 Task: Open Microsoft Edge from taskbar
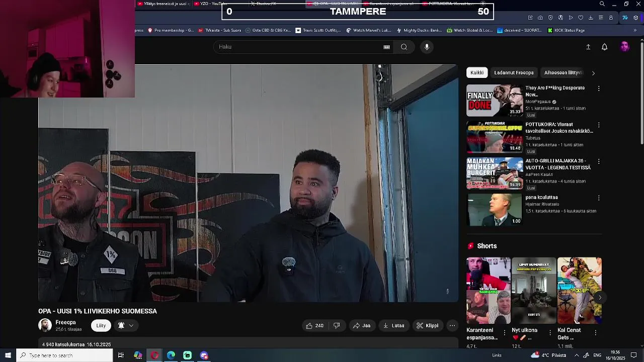point(171,355)
